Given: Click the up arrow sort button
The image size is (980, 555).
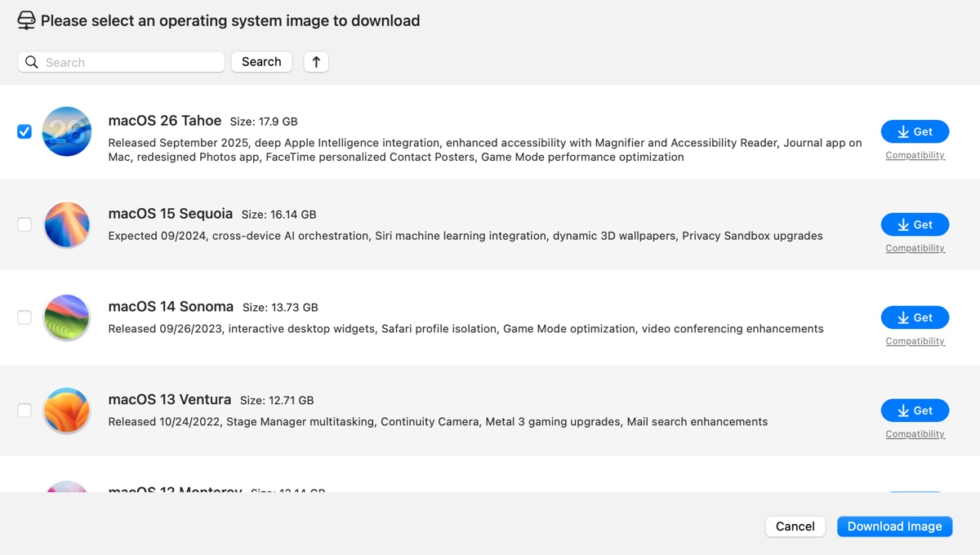Looking at the screenshot, I should coord(316,62).
